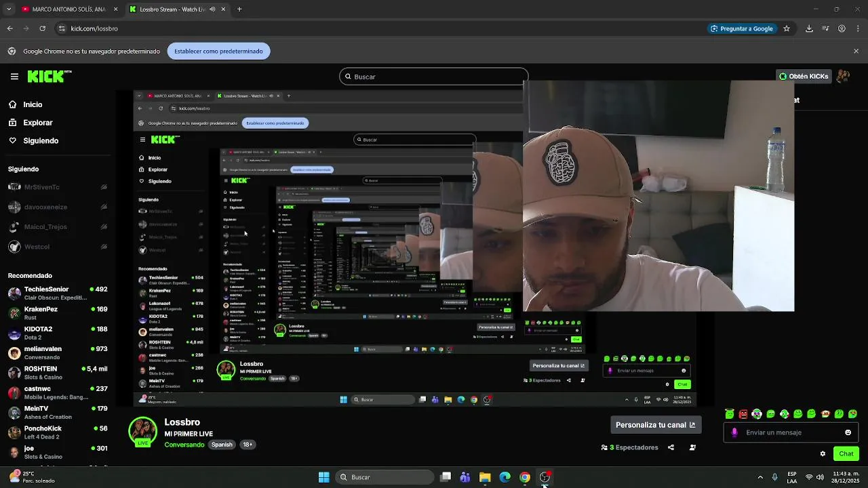Open the Conversando category link
The width and height of the screenshot is (868, 488).
pos(184,445)
